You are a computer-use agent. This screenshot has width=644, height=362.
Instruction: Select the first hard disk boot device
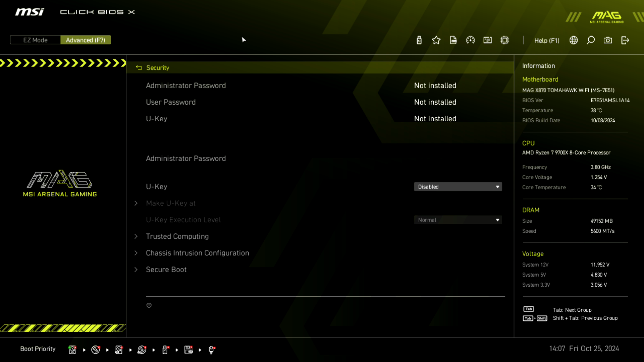[72, 350]
